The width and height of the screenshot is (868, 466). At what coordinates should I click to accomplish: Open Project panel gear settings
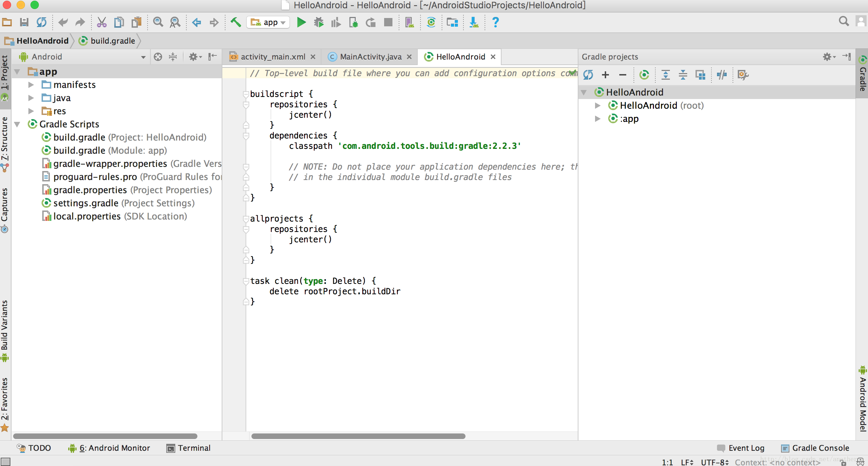[195, 57]
